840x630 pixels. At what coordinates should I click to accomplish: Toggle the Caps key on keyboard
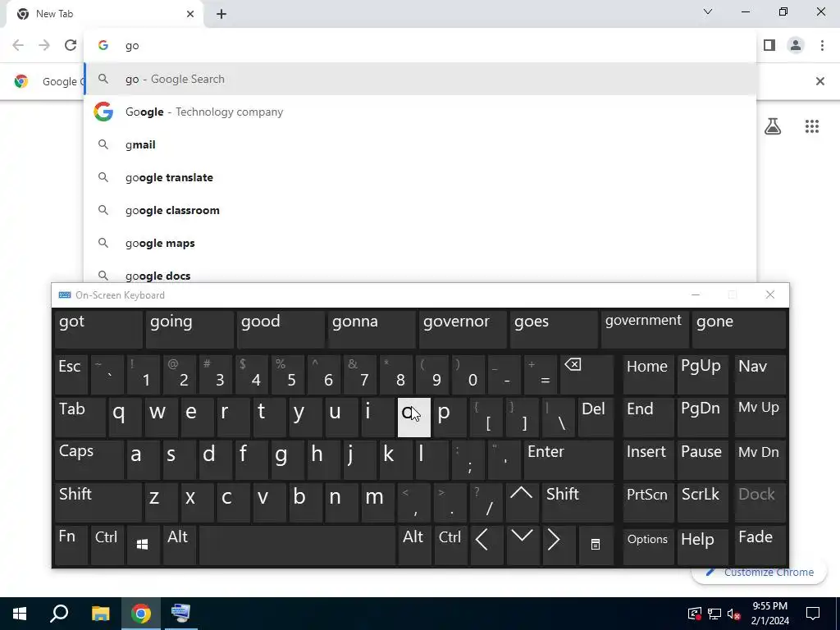(x=89, y=459)
